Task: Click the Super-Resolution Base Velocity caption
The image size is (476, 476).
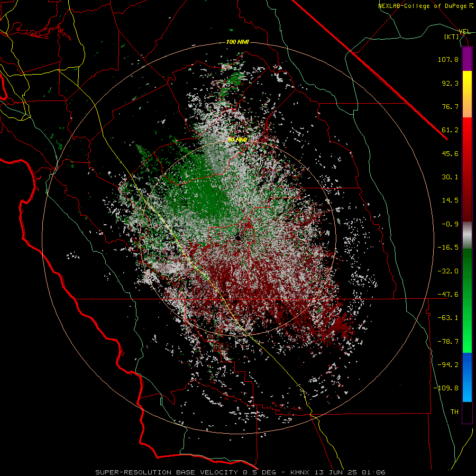Action: pos(241,472)
